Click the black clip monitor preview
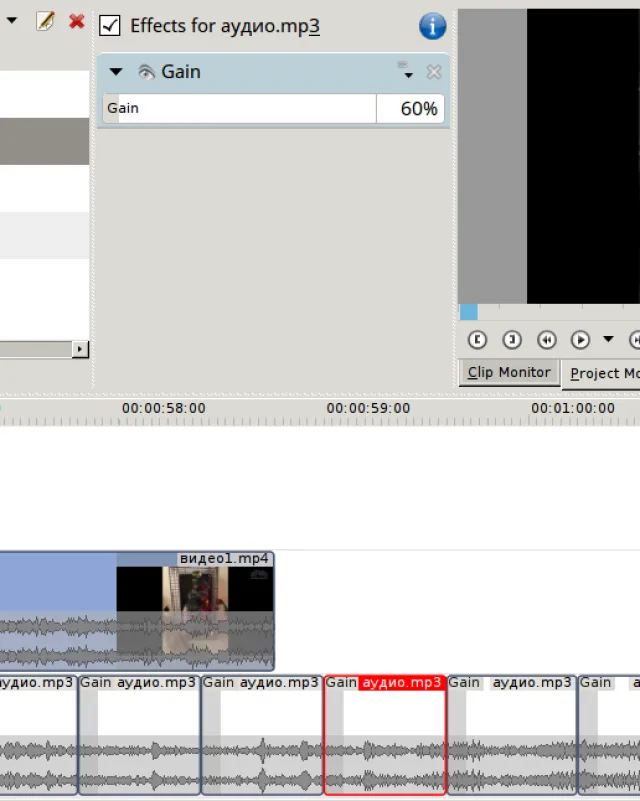Screen dimensions: 640x801 583,156
